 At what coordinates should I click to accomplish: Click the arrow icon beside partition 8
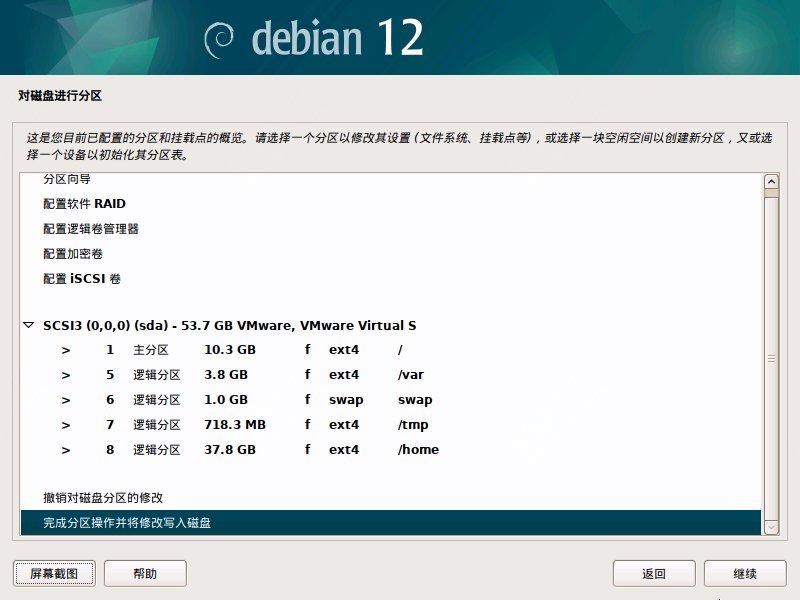[x=66, y=450]
